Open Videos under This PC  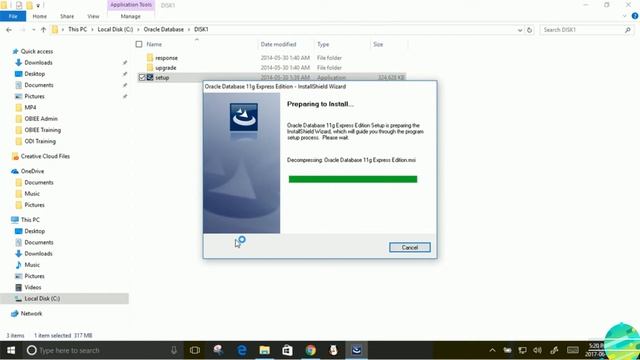click(x=33, y=287)
